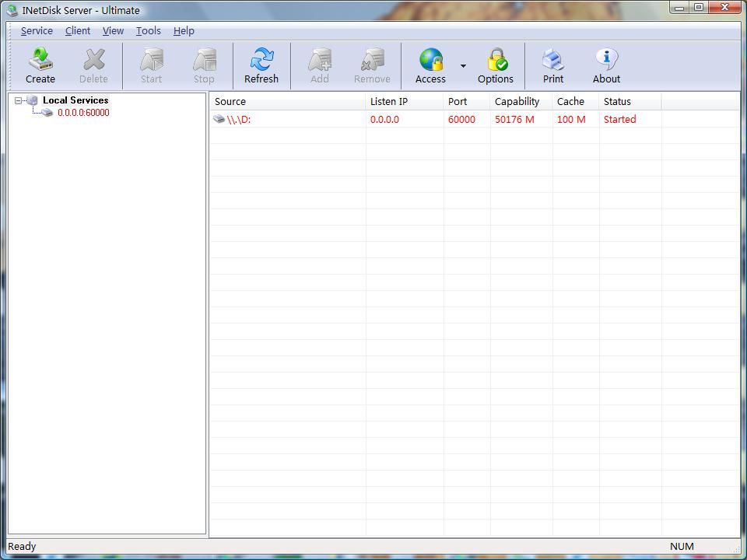Open the Access settings icon
This screenshot has width=747, height=560.
pos(430,61)
